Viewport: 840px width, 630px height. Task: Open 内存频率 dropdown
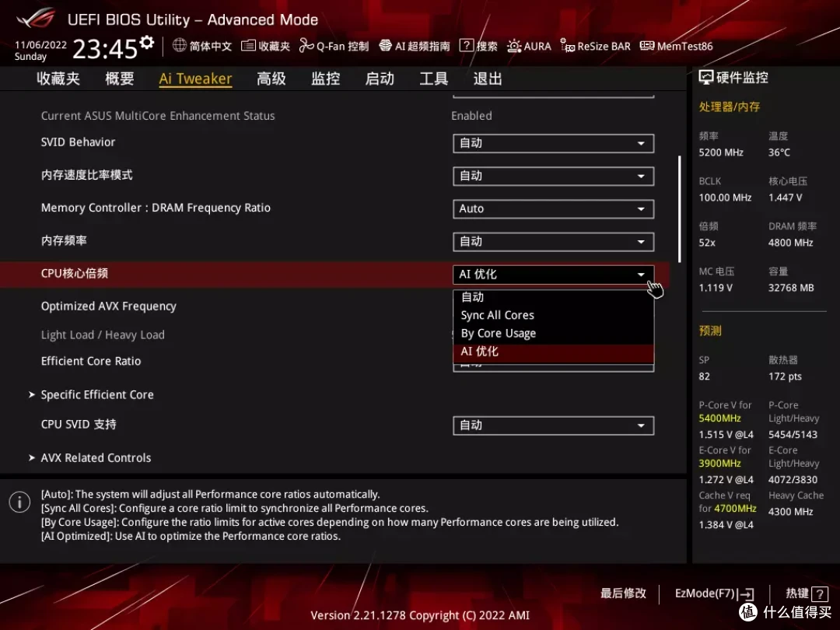pos(554,242)
